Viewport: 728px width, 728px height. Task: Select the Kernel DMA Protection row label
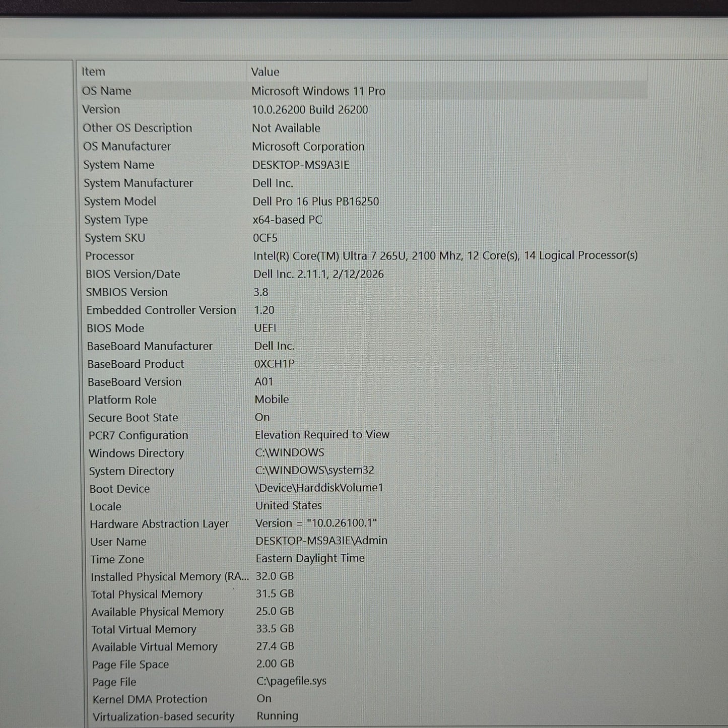click(x=150, y=699)
